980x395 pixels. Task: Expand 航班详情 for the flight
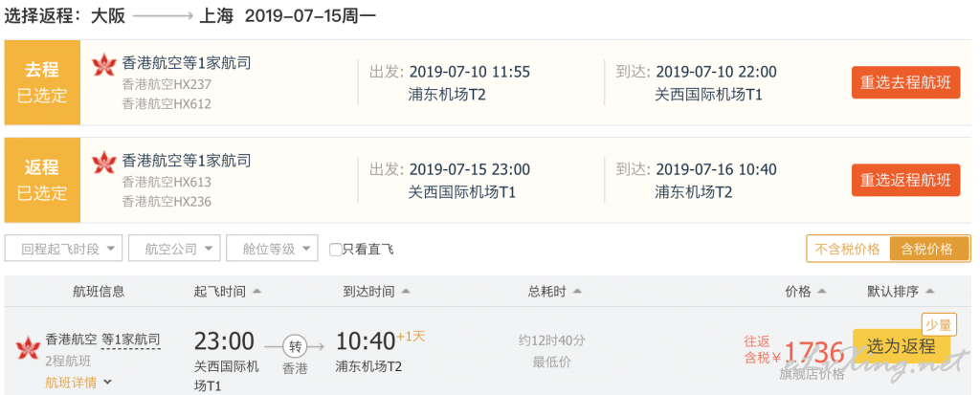coord(78,383)
